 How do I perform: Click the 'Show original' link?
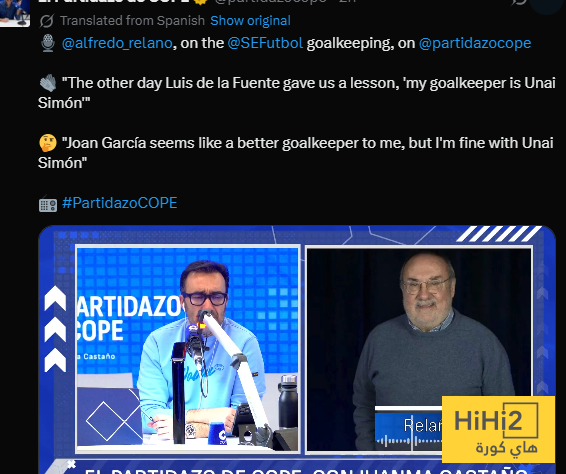tap(250, 21)
